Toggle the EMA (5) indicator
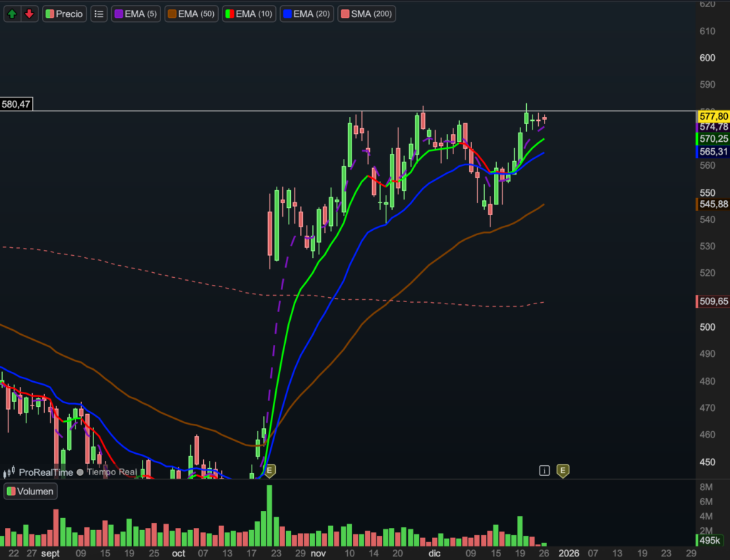 pos(135,14)
